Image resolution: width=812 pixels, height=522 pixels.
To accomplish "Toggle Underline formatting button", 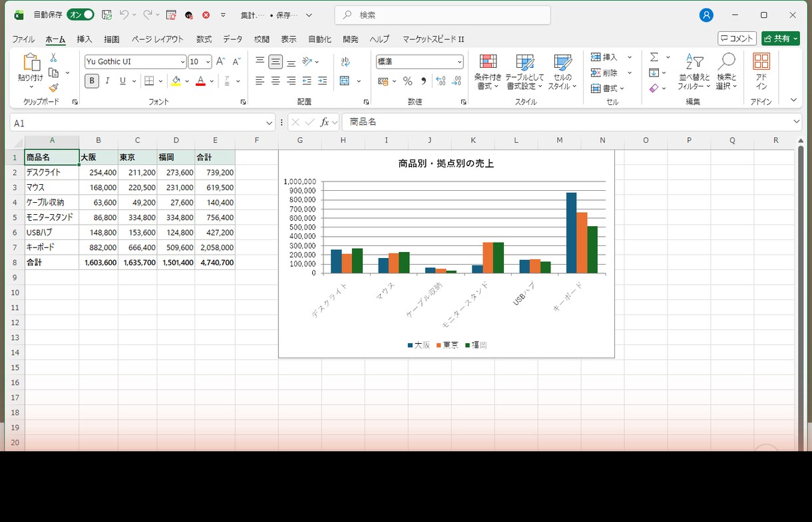I will [x=122, y=81].
